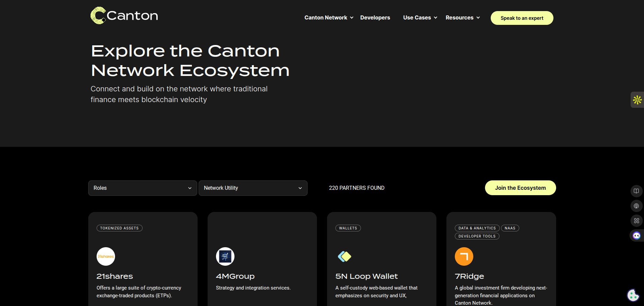Open the chatbot assistant icon
Screen dimensions: 644x306
pyautogui.click(x=636, y=235)
